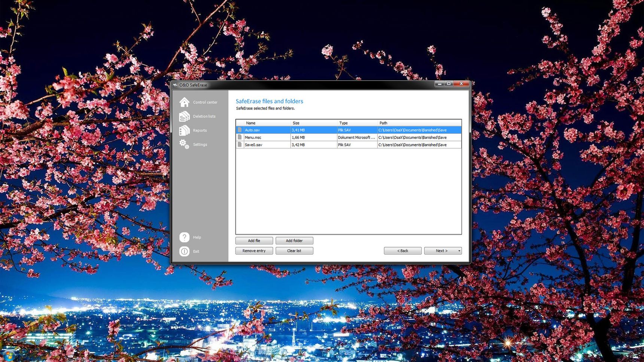Click the path cell of Save0.sav row

click(x=419, y=145)
